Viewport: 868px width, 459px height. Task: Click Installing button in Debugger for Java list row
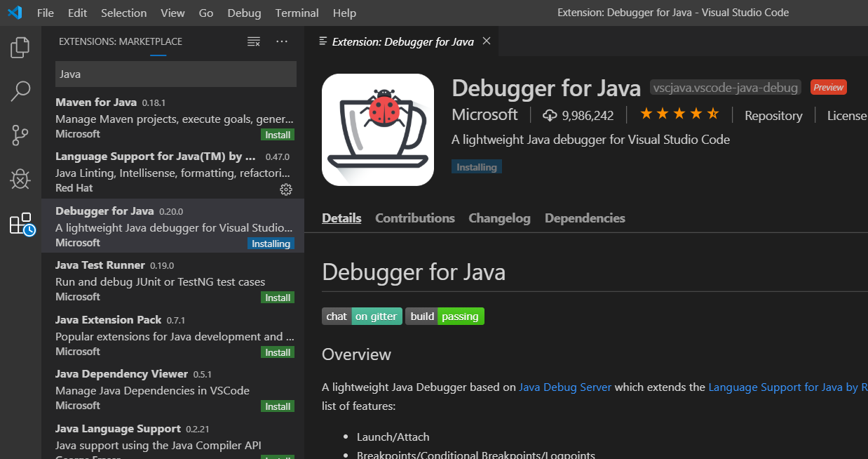tap(271, 244)
